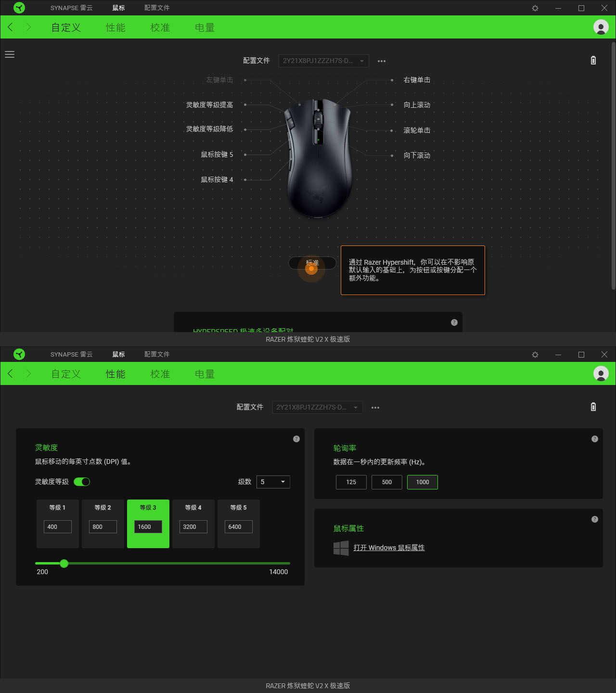The height and width of the screenshot is (693, 616).
Task: Select the 鼠标按键 5 assignment
Action: click(x=217, y=154)
